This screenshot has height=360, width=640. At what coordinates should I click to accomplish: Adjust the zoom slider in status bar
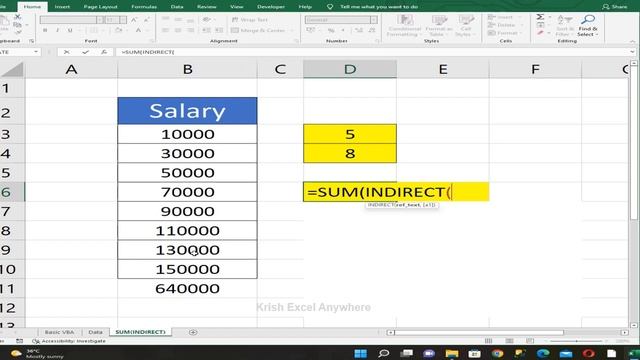pos(576,341)
